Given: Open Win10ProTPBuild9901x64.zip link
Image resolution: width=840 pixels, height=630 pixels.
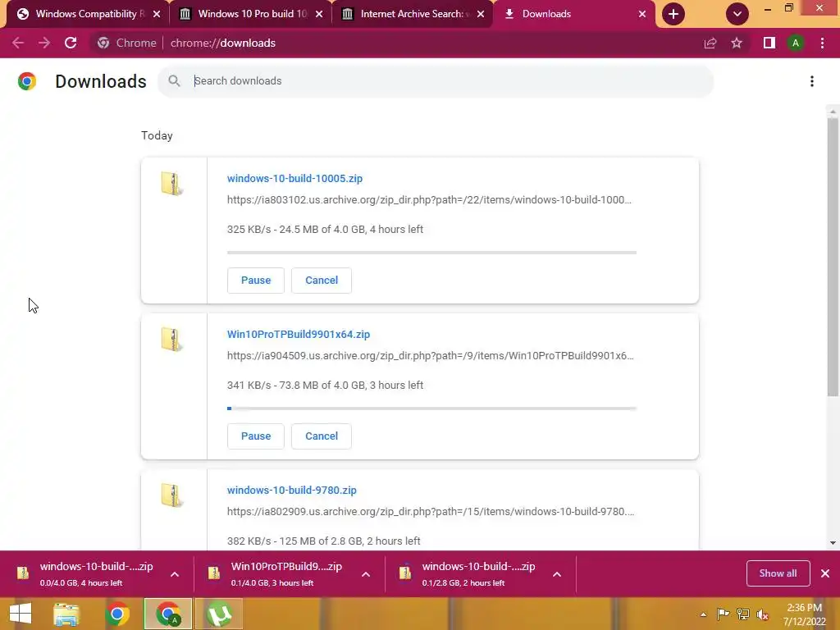Looking at the screenshot, I should (x=299, y=335).
